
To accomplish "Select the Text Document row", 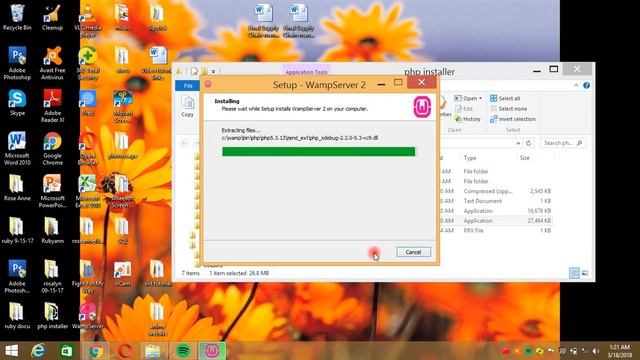I will (496, 201).
